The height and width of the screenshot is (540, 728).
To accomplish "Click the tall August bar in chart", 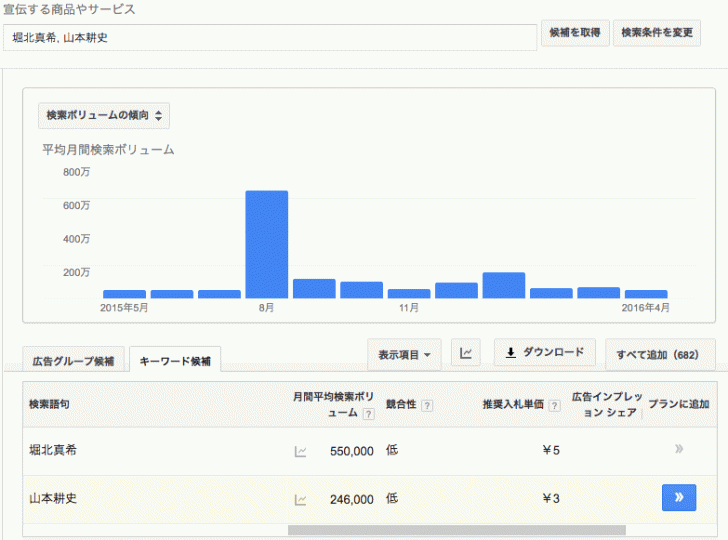I will click(x=267, y=244).
